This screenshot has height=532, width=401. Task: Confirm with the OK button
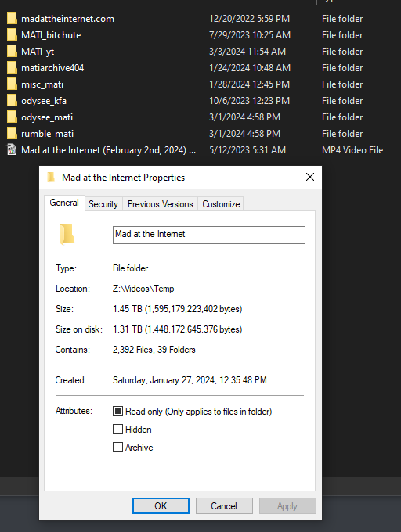click(161, 506)
